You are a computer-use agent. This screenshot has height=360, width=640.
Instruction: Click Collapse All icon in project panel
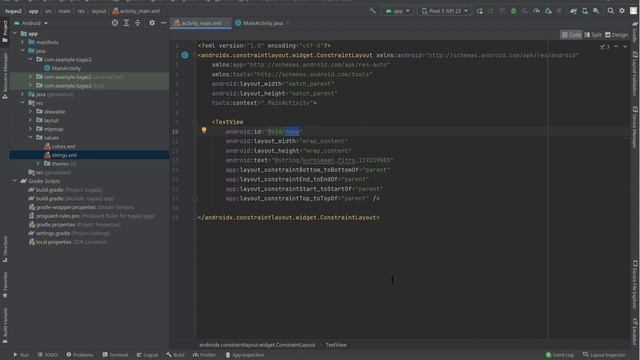coord(138,23)
